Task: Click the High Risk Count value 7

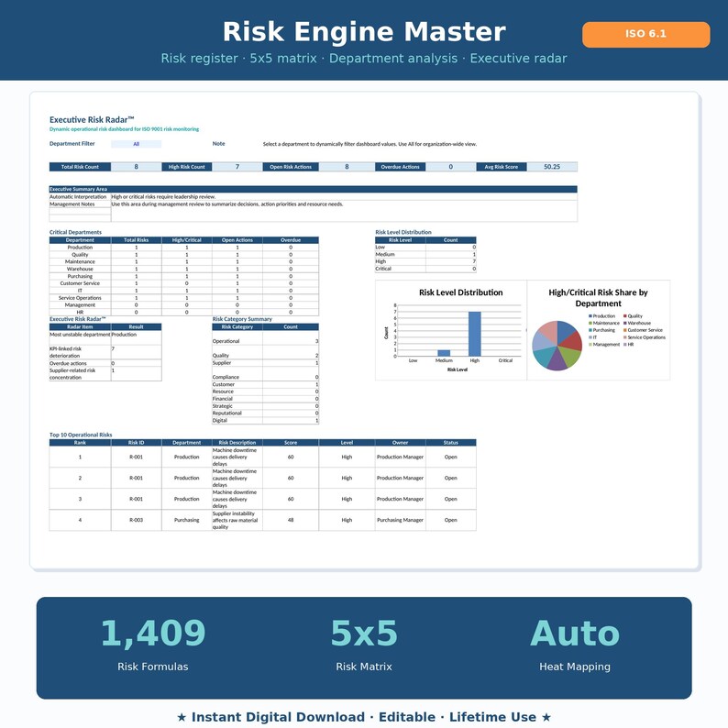Action: pyautogui.click(x=237, y=167)
